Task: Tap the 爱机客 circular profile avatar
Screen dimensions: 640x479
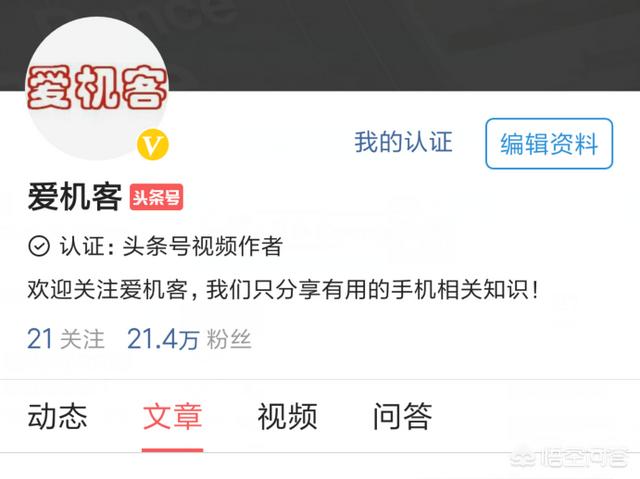Action: click(97, 88)
